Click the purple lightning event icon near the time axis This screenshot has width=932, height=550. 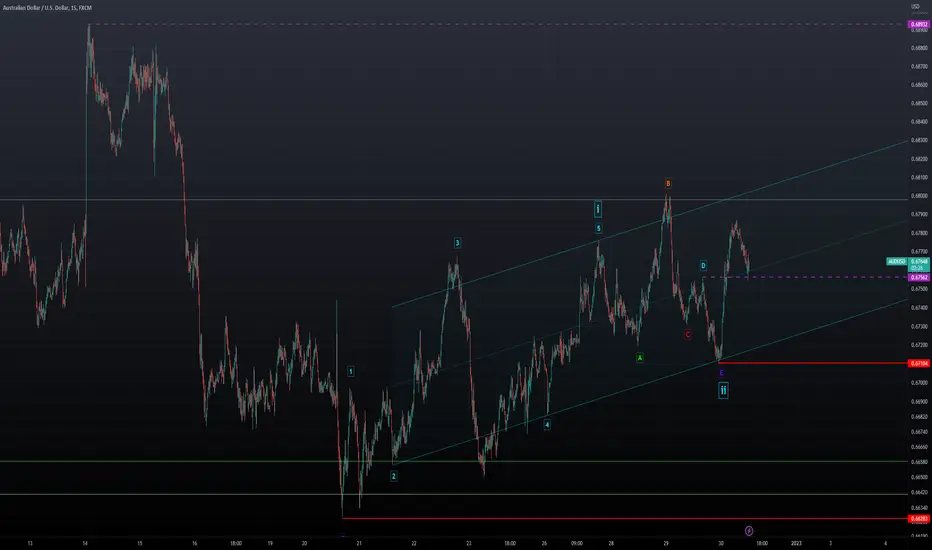749,530
